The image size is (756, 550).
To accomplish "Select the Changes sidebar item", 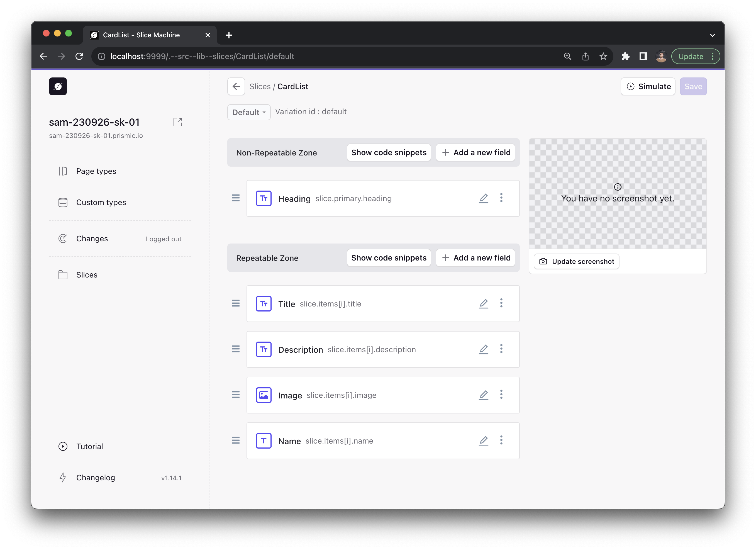I will pyautogui.click(x=92, y=239).
